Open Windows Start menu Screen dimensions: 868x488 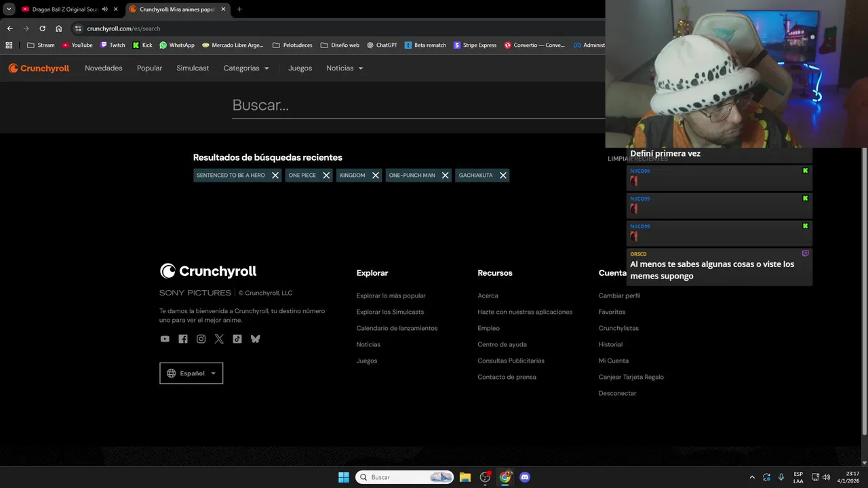(344, 477)
